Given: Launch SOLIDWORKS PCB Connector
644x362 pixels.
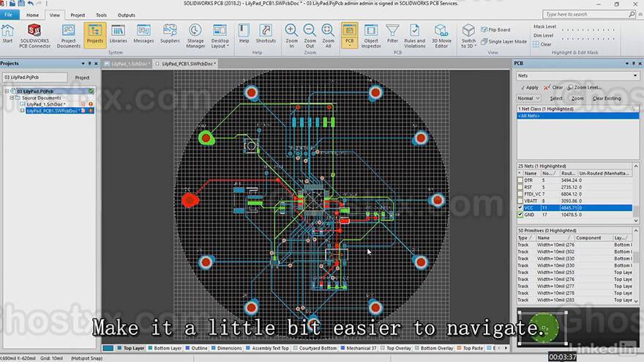Looking at the screenshot, I should (x=34, y=36).
